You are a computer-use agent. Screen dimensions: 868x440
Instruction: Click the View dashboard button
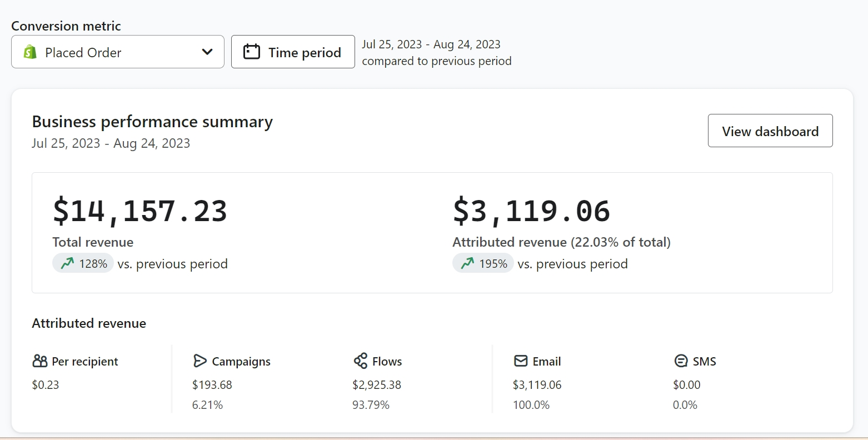coord(770,131)
